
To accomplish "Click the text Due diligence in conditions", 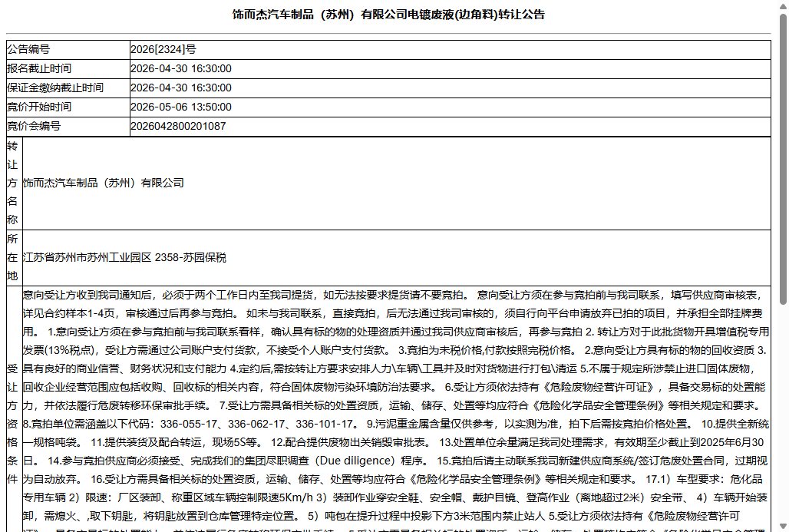I will point(357,461).
